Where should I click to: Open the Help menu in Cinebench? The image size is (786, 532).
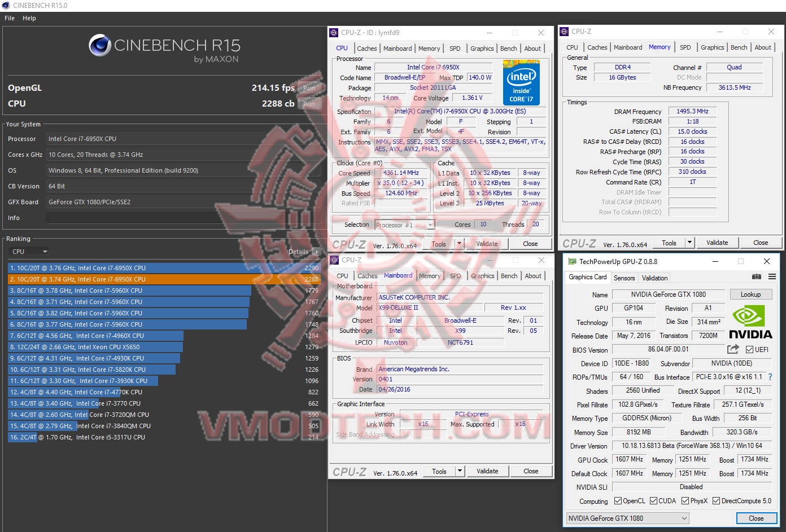coord(29,18)
